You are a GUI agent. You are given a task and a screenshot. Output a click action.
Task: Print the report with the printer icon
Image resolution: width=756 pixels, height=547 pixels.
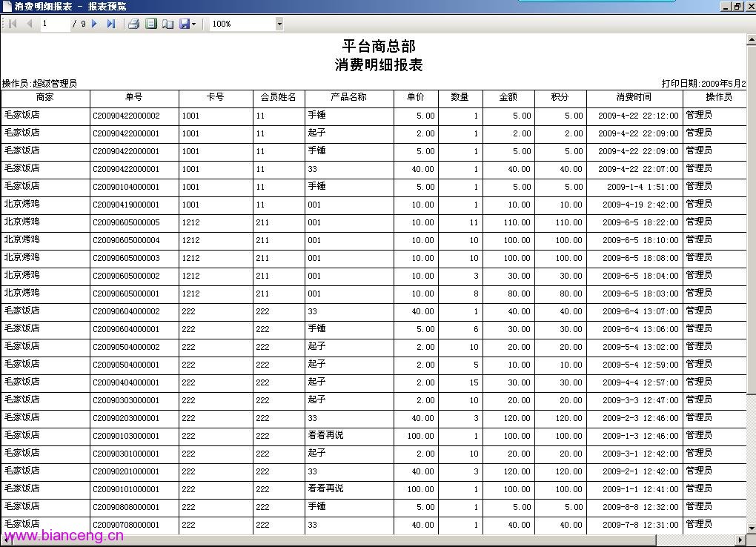(134, 24)
